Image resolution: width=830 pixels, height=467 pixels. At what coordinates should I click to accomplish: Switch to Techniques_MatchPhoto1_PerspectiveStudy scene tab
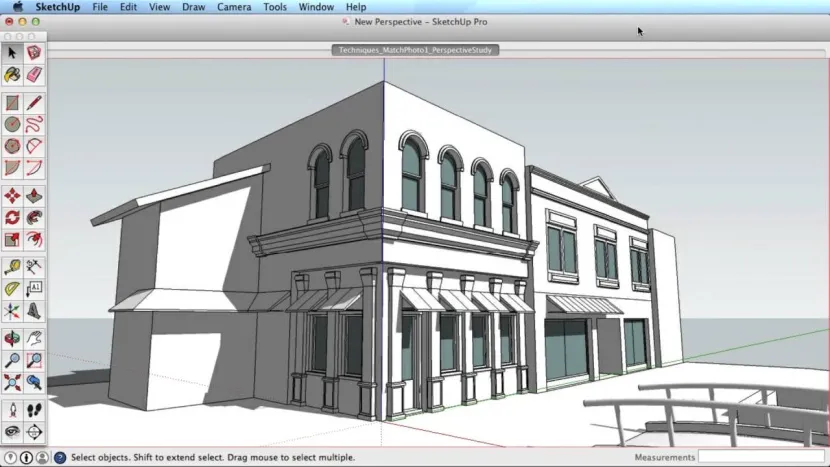click(x=414, y=49)
